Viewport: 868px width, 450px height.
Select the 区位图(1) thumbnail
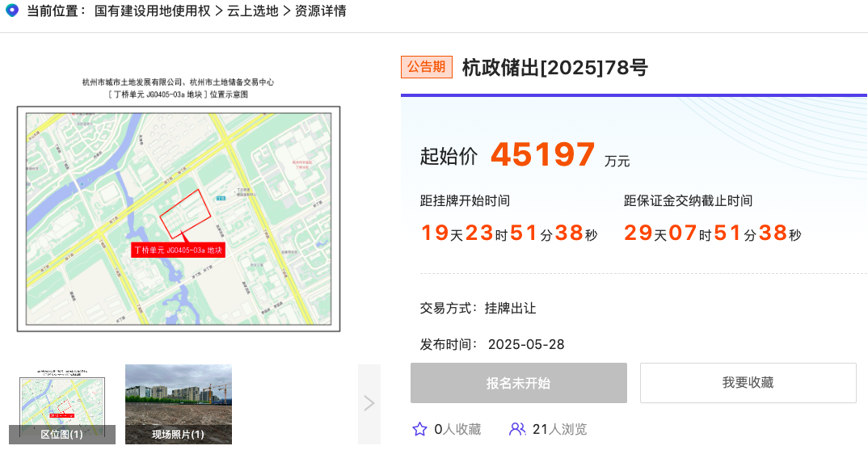pos(62,404)
